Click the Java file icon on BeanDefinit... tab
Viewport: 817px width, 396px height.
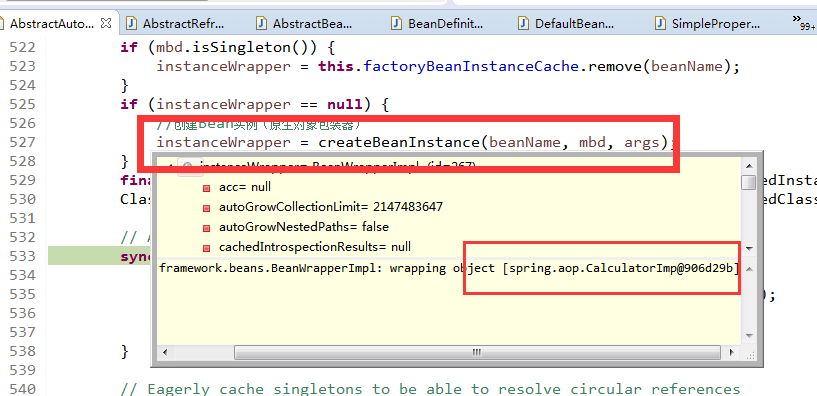pyautogui.click(x=398, y=23)
